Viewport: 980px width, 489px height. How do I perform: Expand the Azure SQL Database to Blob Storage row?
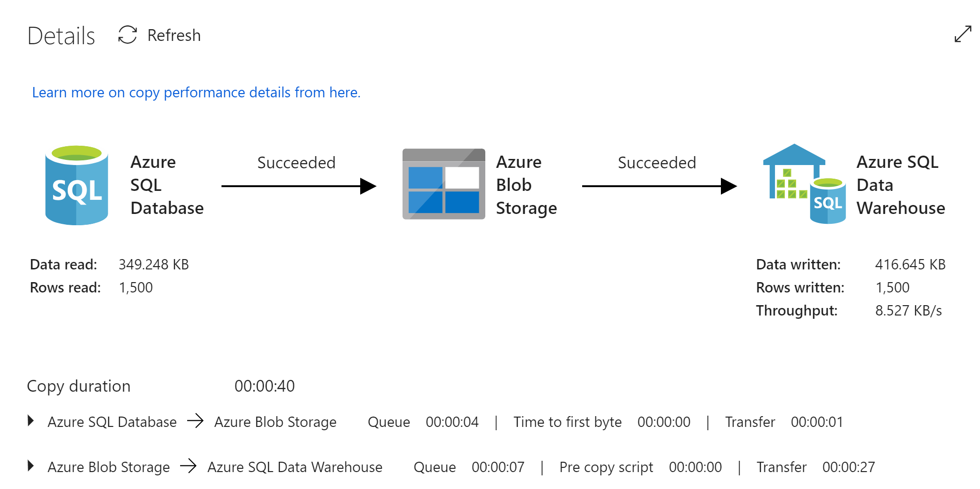coord(31,421)
